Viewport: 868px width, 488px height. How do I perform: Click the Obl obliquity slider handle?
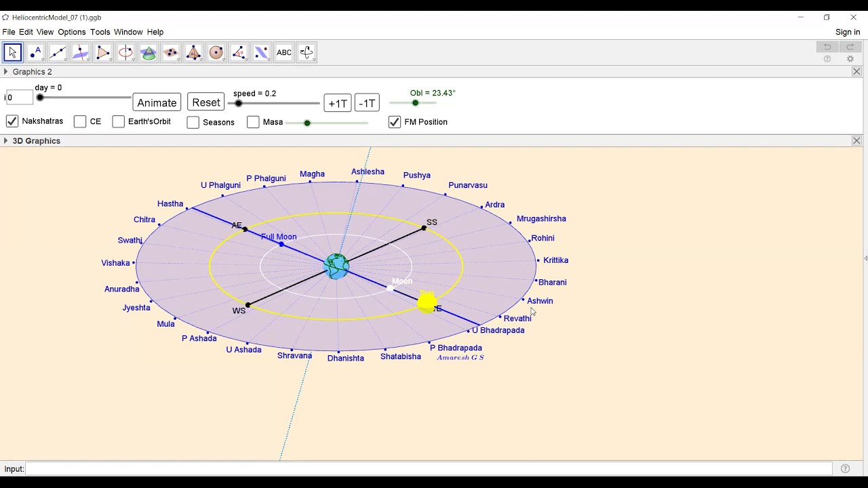(x=415, y=103)
